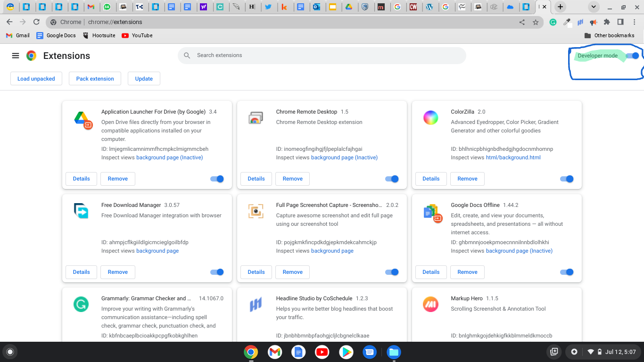The image size is (644, 362).
Task: Remove the Chrome Remote Desktop extension
Action: (293, 179)
